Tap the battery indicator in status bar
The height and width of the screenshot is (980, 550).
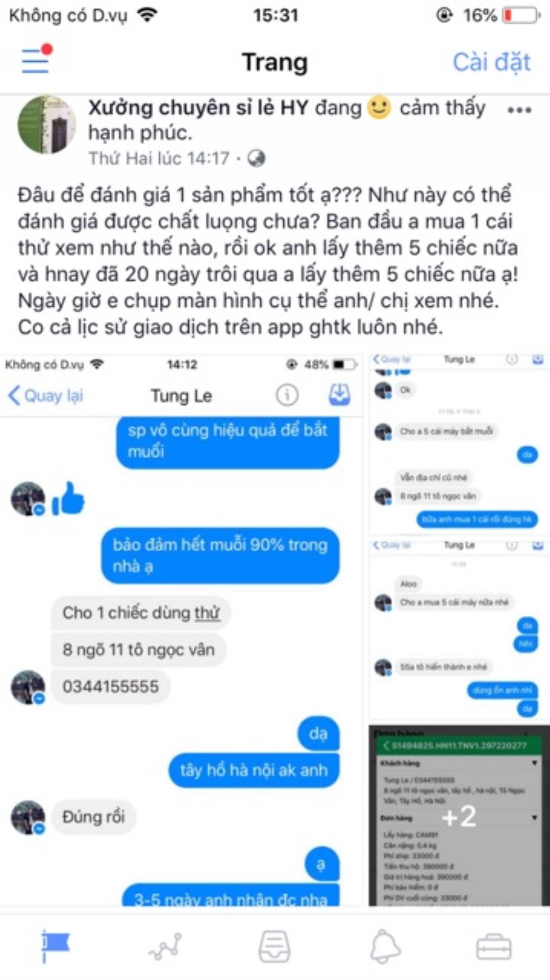pyautogui.click(x=521, y=16)
